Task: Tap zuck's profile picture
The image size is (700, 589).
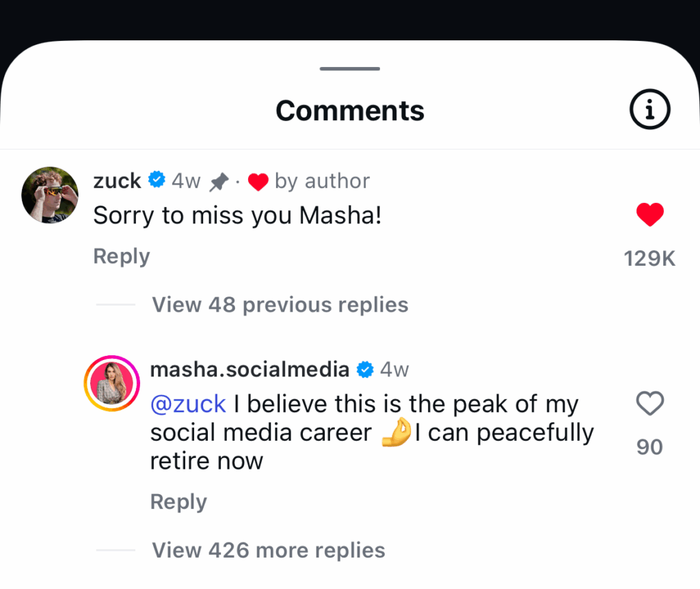Action: click(50, 195)
